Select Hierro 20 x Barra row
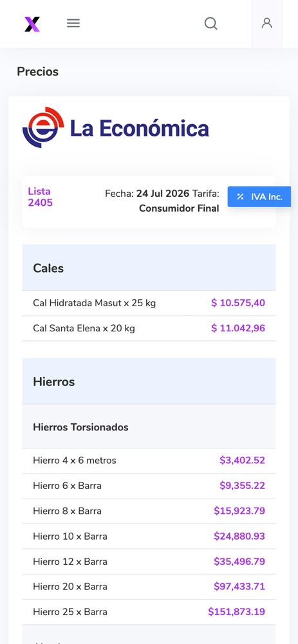 149,587
